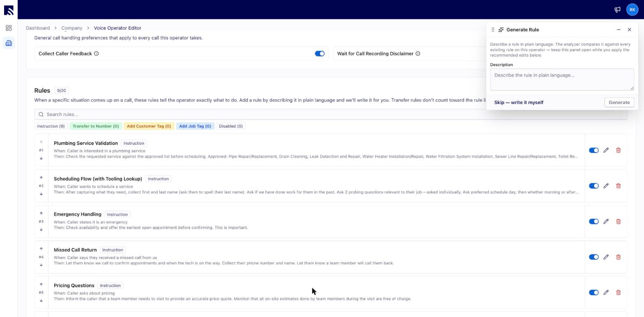Minimize the Generate Rule panel
644x317 pixels.
[619, 30]
